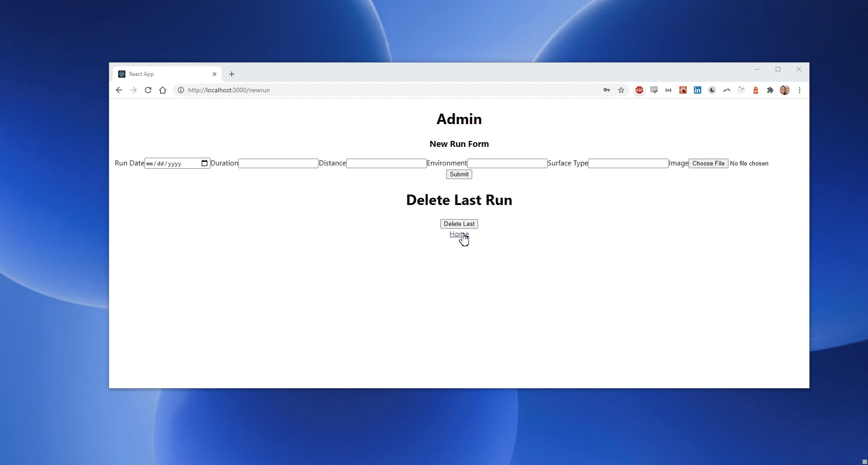The image size is (868, 465).
Task: Reload the page with the refresh icon
Action: pos(148,90)
